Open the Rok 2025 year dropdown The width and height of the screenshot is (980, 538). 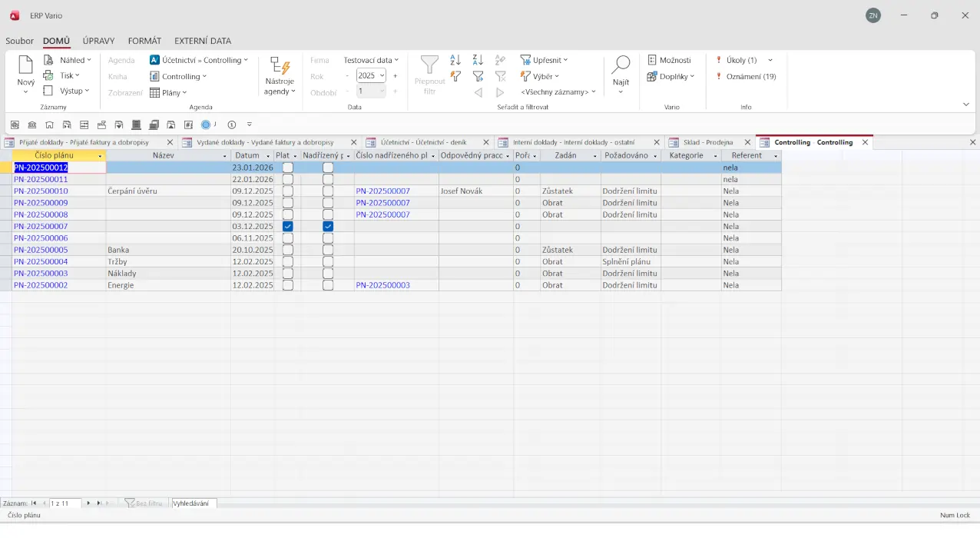click(382, 76)
